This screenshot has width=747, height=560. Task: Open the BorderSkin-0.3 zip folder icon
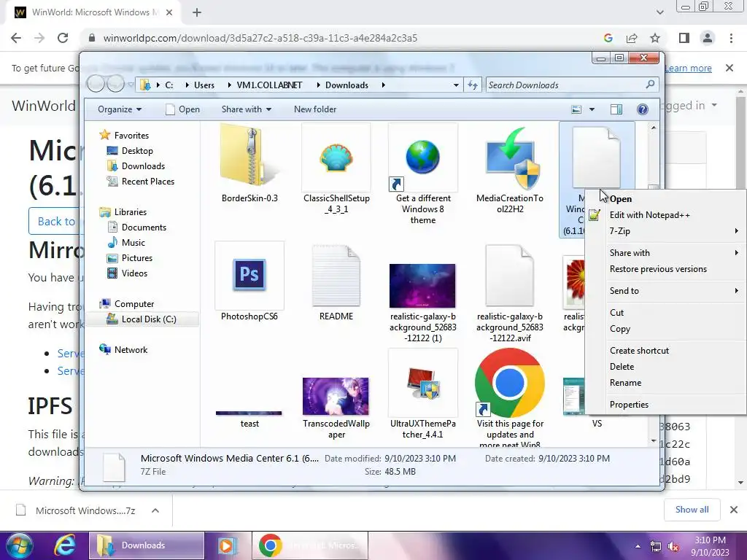(249, 156)
